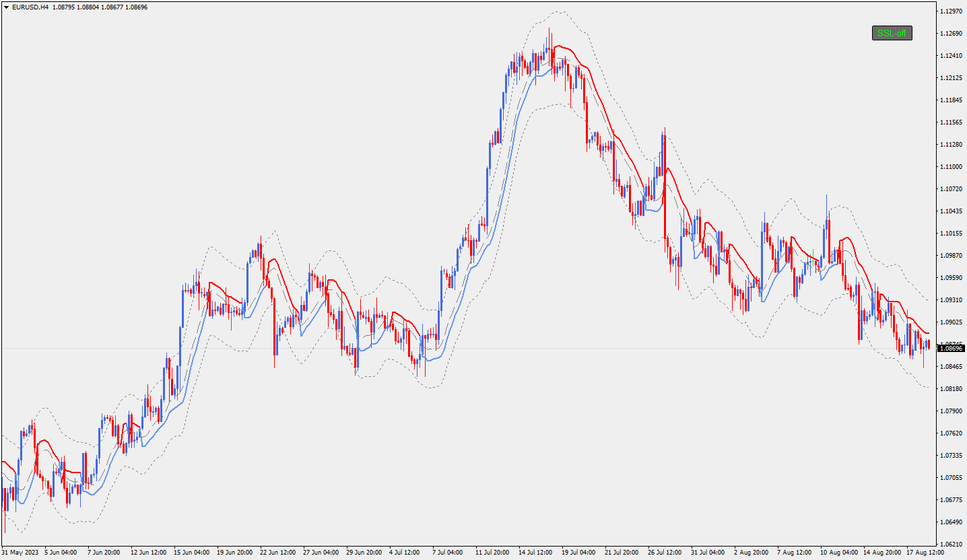
Task: Click the small triangle before EURUSD,H4
Action: tap(6, 7)
